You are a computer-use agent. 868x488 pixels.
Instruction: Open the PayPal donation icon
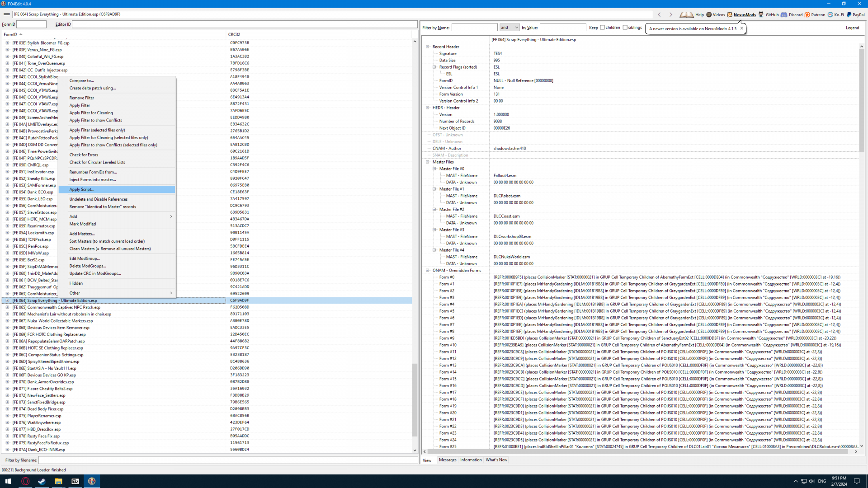pyautogui.click(x=849, y=14)
